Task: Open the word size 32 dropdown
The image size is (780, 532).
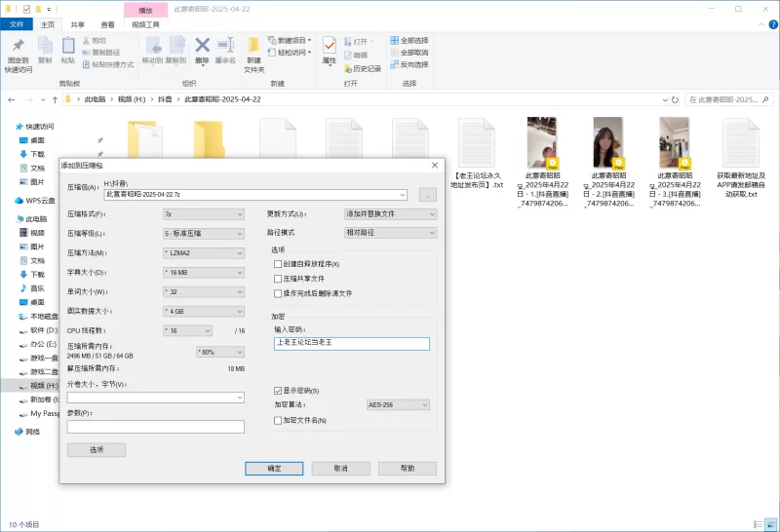Action: coord(204,292)
